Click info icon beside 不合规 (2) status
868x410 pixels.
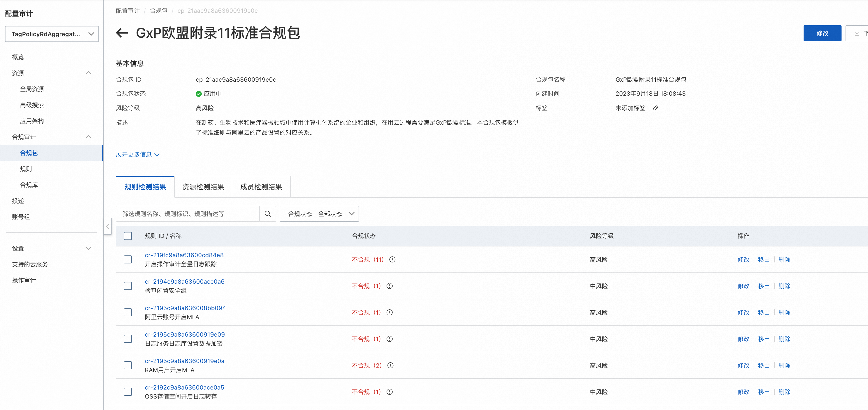[x=390, y=365]
